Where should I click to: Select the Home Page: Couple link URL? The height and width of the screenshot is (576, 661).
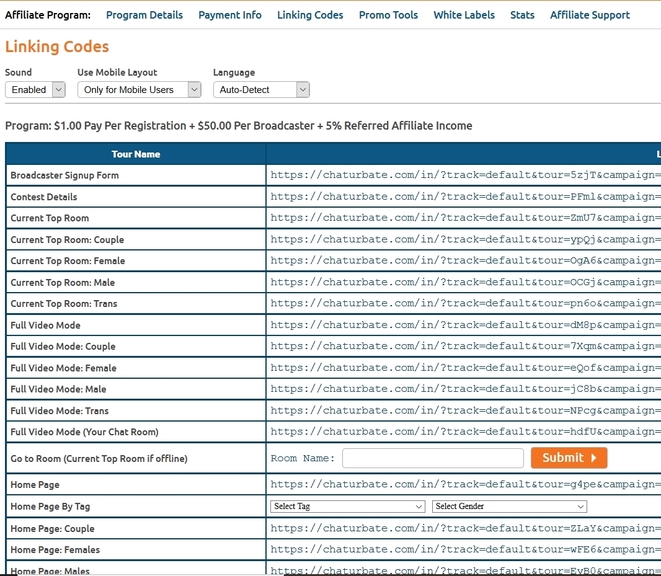point(465,528)
